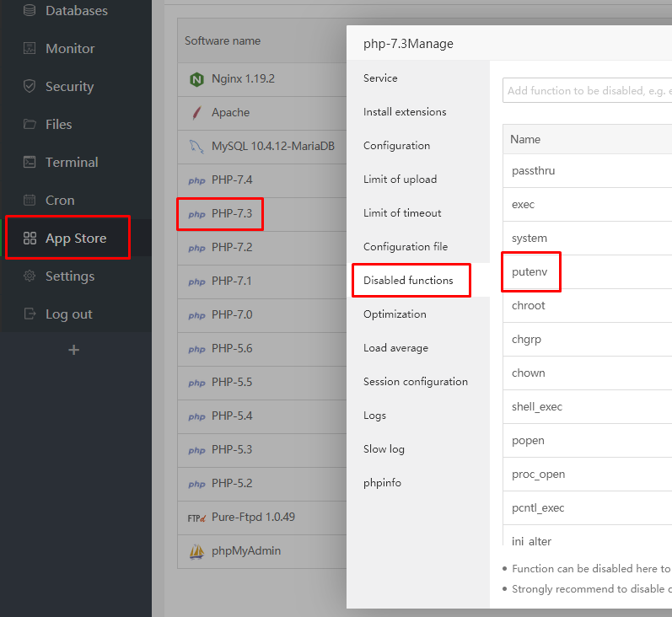
Task: Click the pcntl_exec function row
Action: tap(587, 507)
